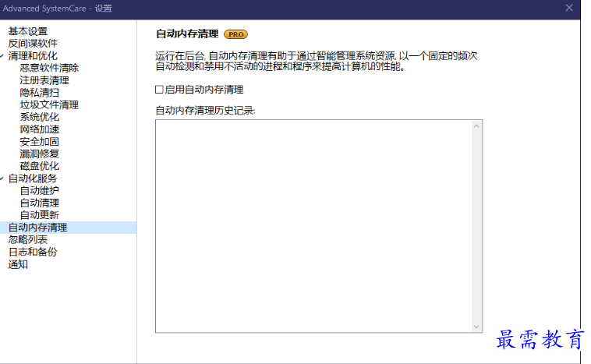Click the history list scrollbar down arrow

476,327
